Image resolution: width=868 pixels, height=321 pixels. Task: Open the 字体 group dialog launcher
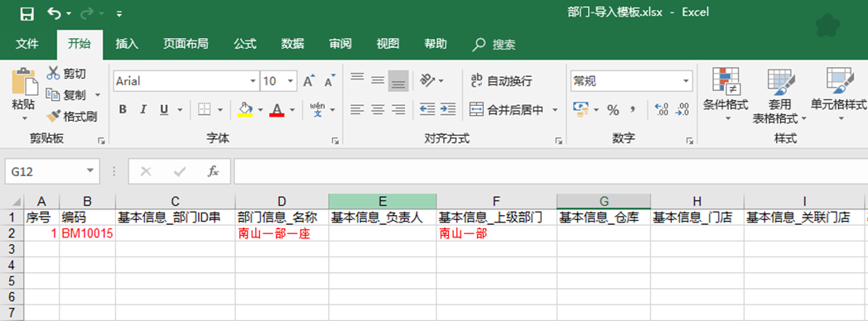335,141
